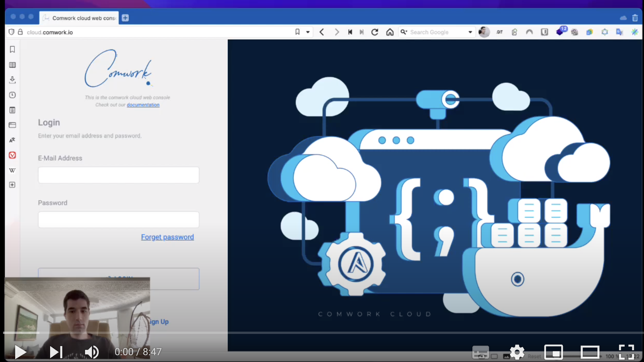
Task: Open the user profile avatar
Action: click(484, 32)
